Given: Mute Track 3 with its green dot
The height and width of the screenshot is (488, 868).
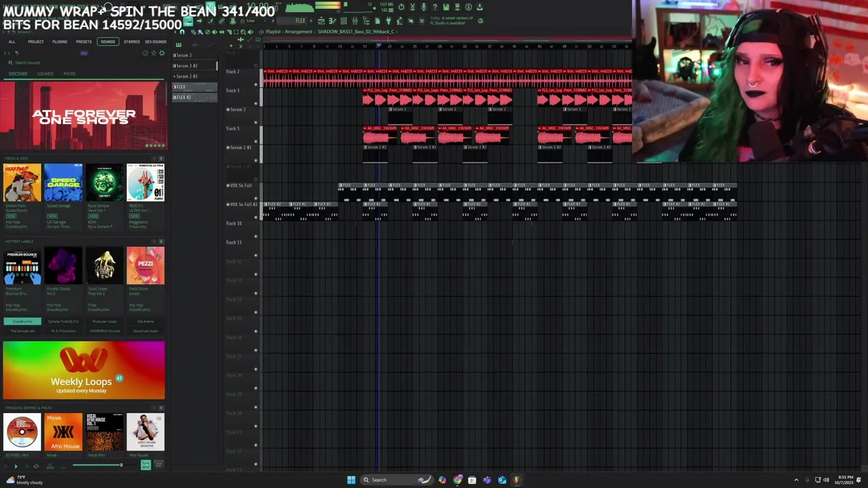Looking at the screenshot, I should pos(256,103).
